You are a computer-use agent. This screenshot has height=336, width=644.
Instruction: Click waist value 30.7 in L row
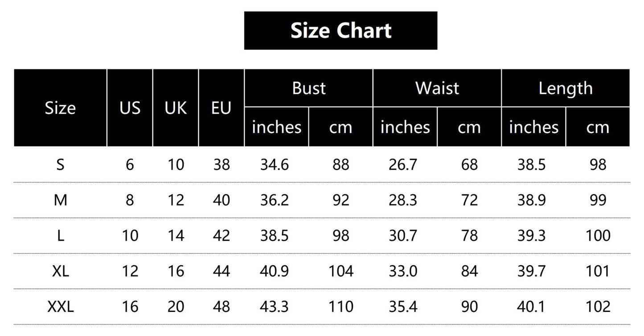click(x=403, y=236)
